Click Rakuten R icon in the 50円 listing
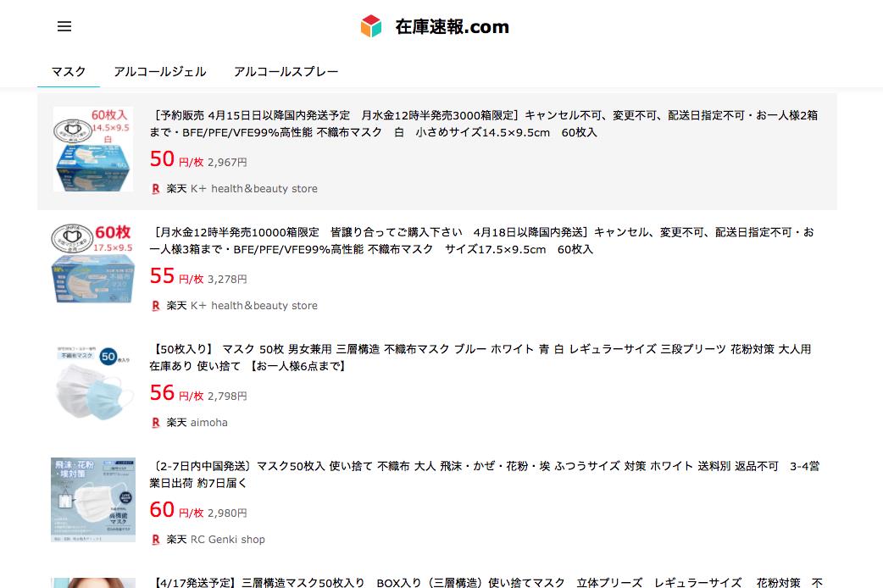 coord(156,189)
